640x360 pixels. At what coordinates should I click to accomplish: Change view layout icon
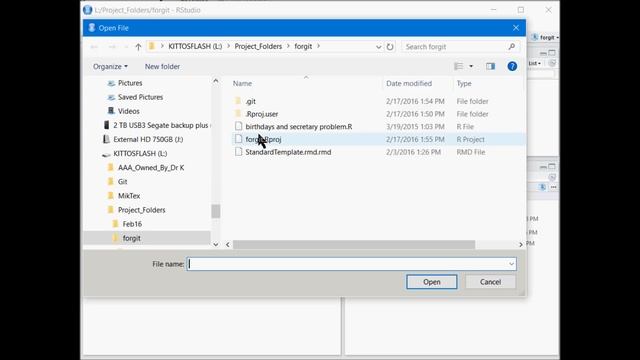coord(459,66)
